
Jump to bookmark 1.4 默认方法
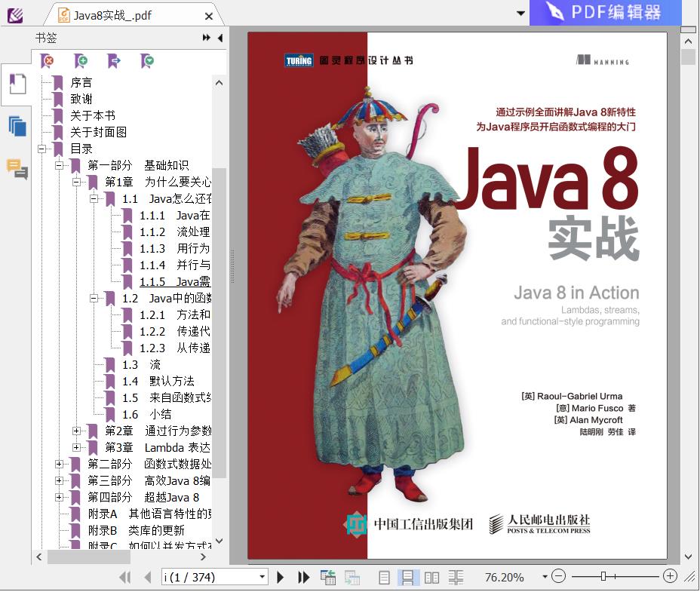point(158,382)
